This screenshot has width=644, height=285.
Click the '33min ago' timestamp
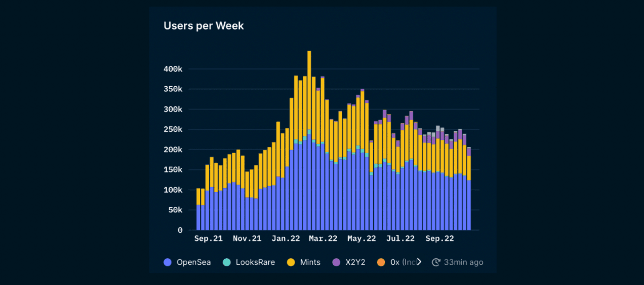point(463,262)
